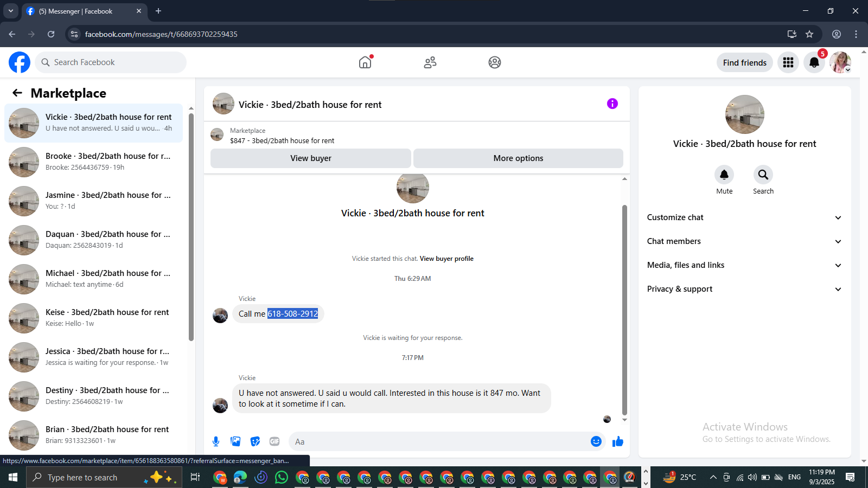The image size is (868, 488).
Task: Open Keise's conversation in Marketplace list
Action: [94, 318]
